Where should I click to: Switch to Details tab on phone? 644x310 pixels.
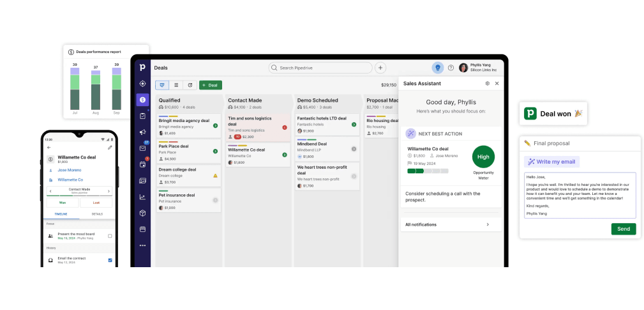97,214
